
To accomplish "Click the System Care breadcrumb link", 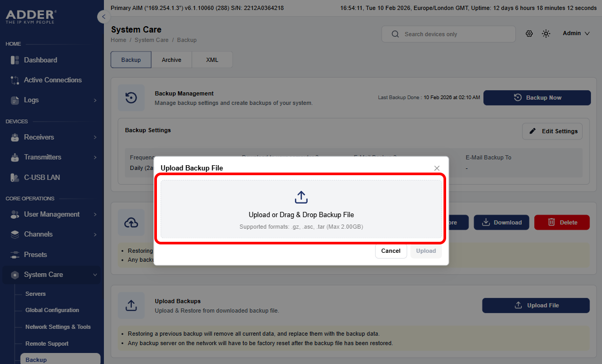I will pos(151,40).
